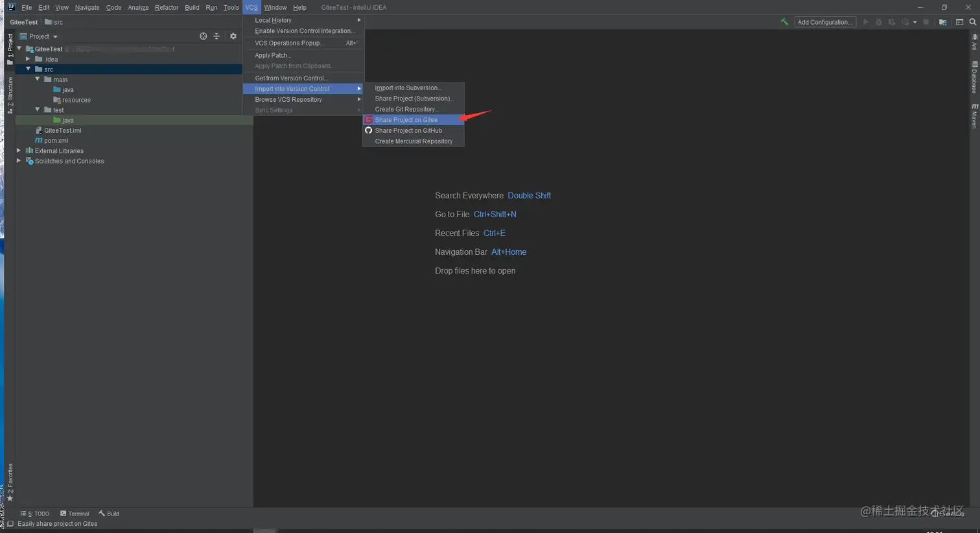
Task: Open the Local History submenu
Action: click(303, 20)
